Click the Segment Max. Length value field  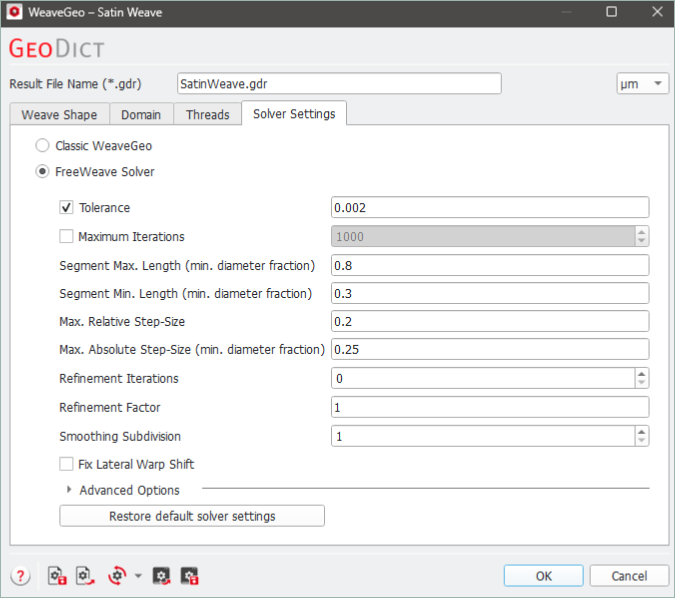coord(490,265)
